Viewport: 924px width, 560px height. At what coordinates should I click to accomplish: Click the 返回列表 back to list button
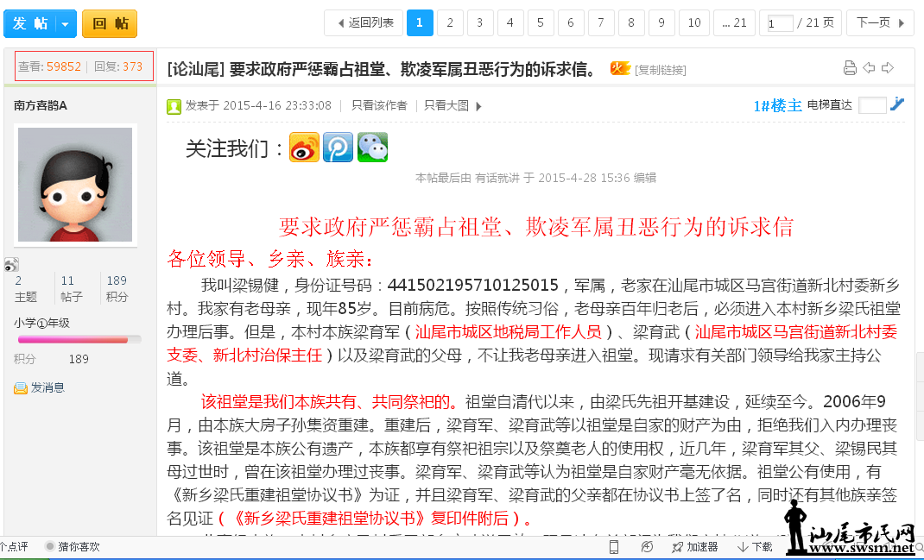tap(364, 23)
